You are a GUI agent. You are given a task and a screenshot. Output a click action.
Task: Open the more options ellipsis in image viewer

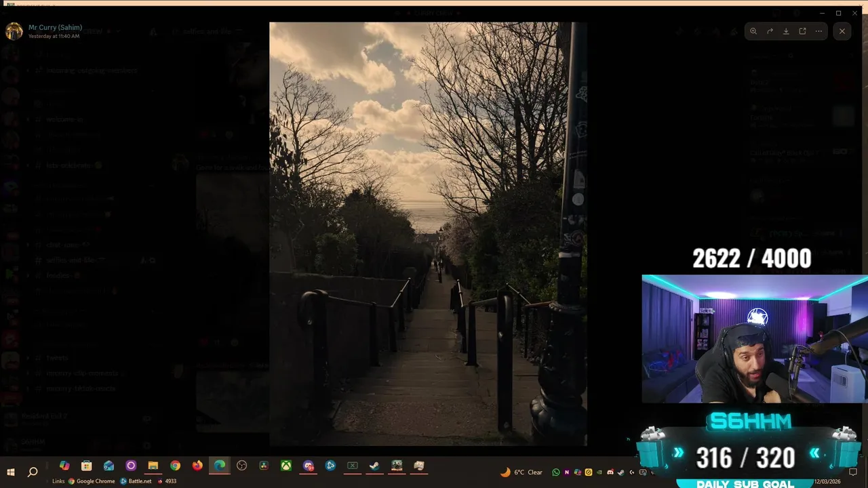[818, 31]
